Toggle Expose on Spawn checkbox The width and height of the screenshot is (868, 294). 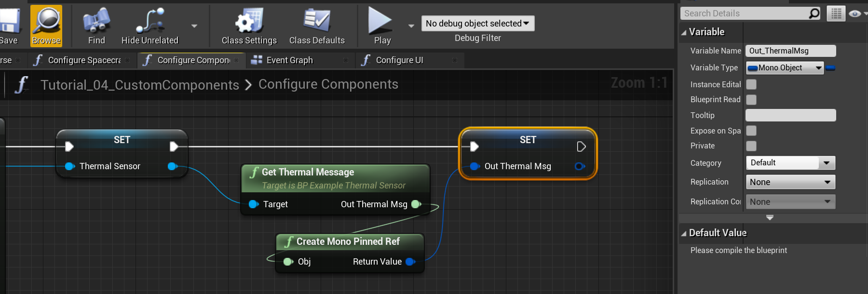click(751, 131)
